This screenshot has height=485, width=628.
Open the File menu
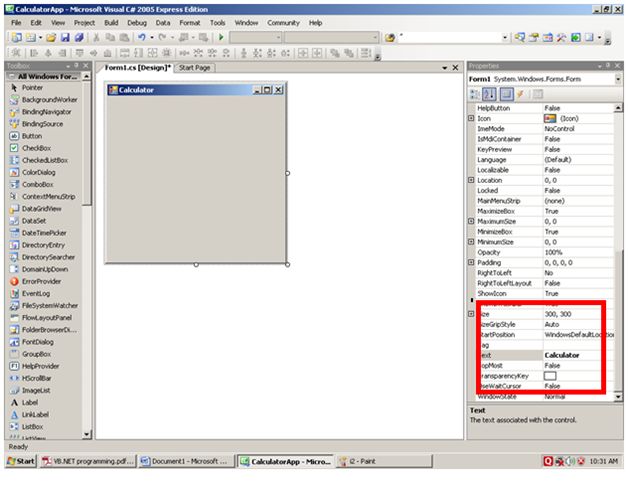click(16, 23)
